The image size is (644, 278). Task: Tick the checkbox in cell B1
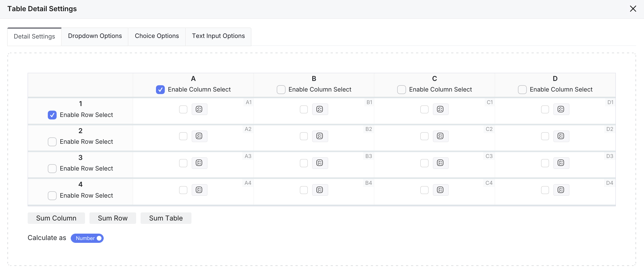click(x=304, y=109)
